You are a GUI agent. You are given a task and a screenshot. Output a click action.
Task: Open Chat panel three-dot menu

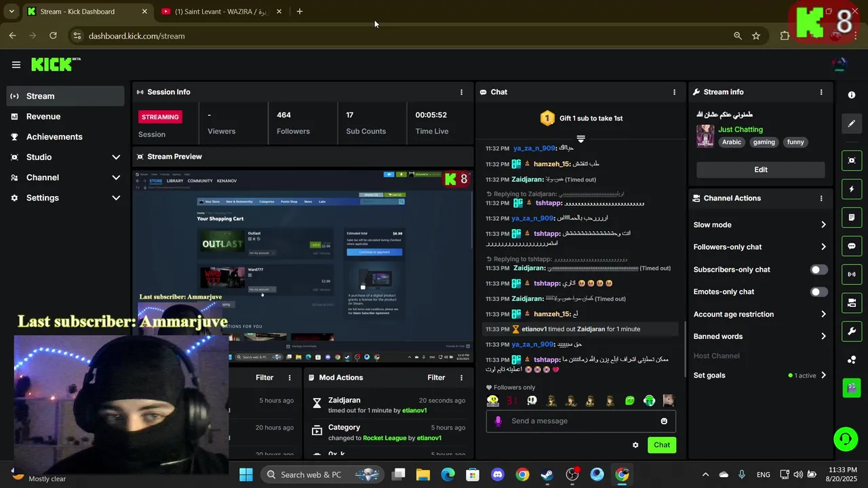pyautogui.click(x=674, y=92)
